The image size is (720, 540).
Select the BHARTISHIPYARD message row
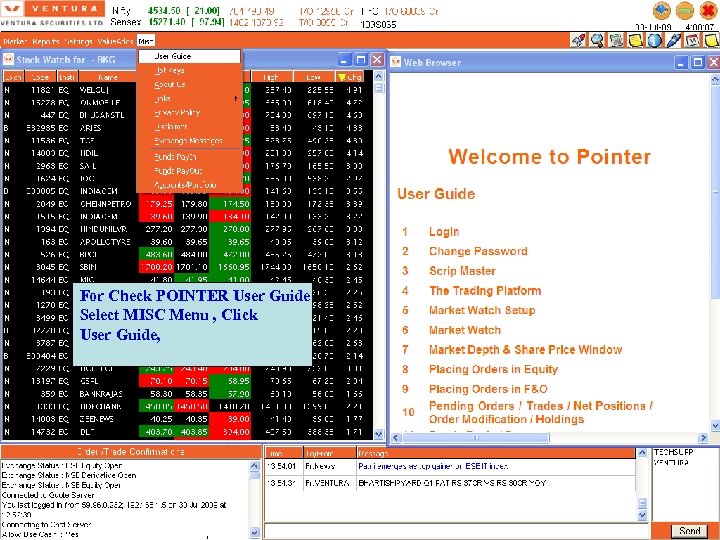coord(451,483)
